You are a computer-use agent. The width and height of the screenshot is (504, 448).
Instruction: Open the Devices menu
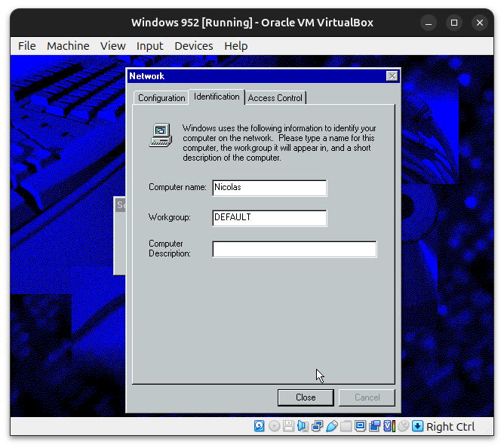click(x=194, y=46)
